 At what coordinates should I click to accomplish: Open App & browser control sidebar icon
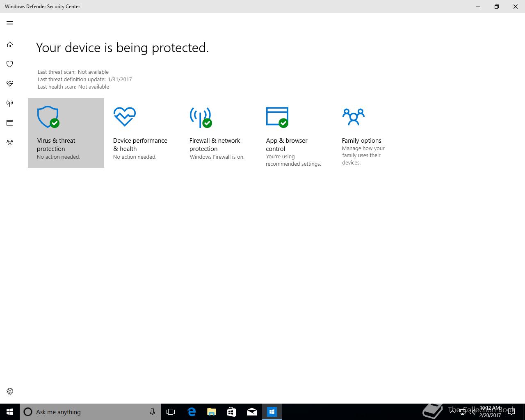pos(10,123)
